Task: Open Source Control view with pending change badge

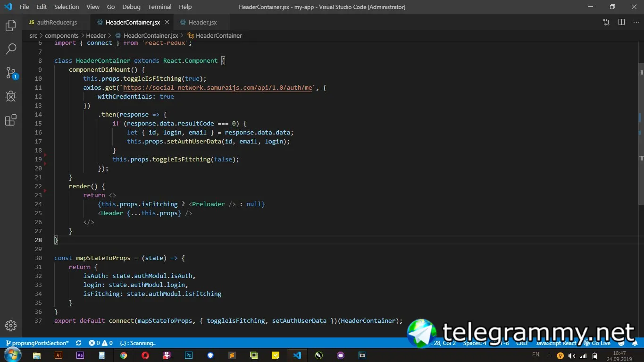Action: (10, 73)
